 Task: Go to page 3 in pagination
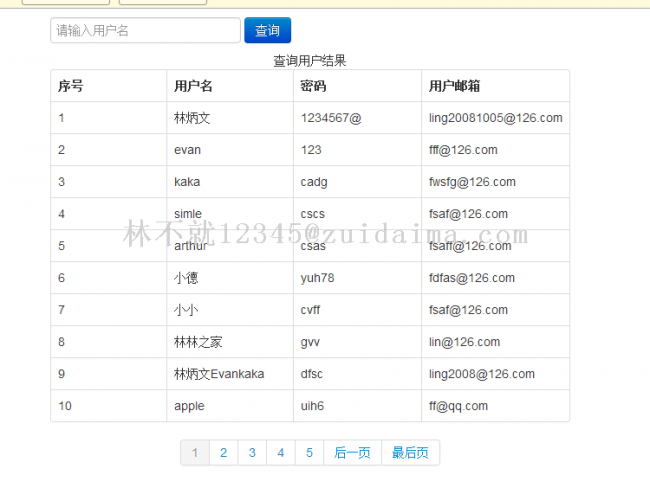click(252, 453)
